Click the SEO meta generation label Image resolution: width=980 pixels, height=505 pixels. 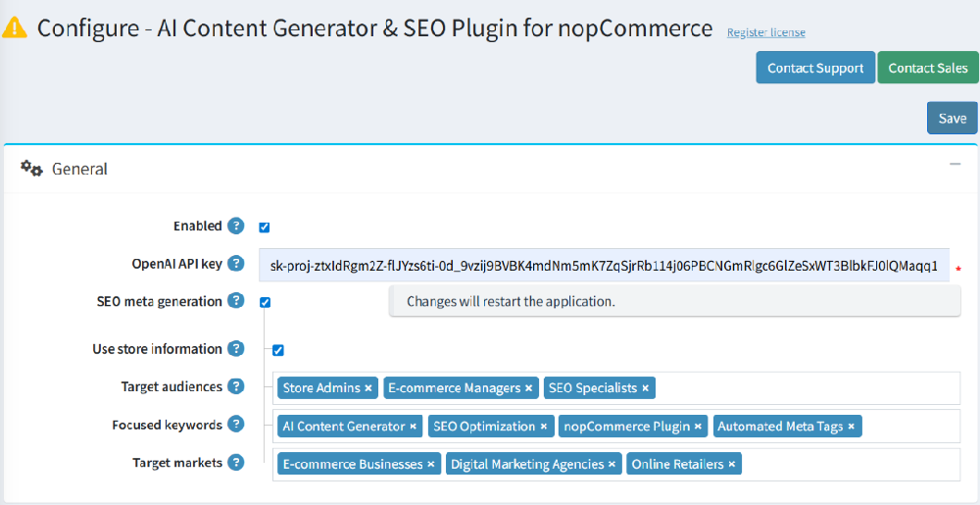pos(160,301)
